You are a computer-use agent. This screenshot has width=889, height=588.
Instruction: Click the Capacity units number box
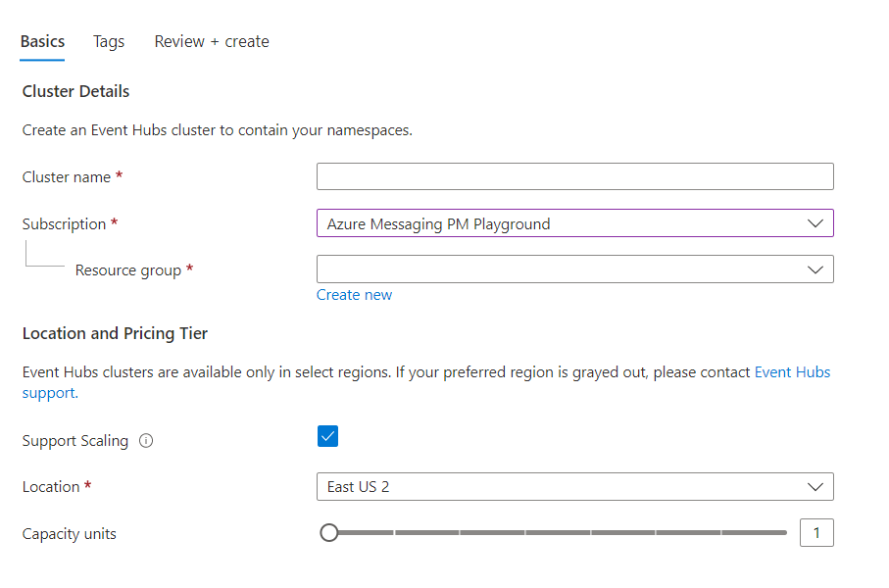tap(816, 533)
